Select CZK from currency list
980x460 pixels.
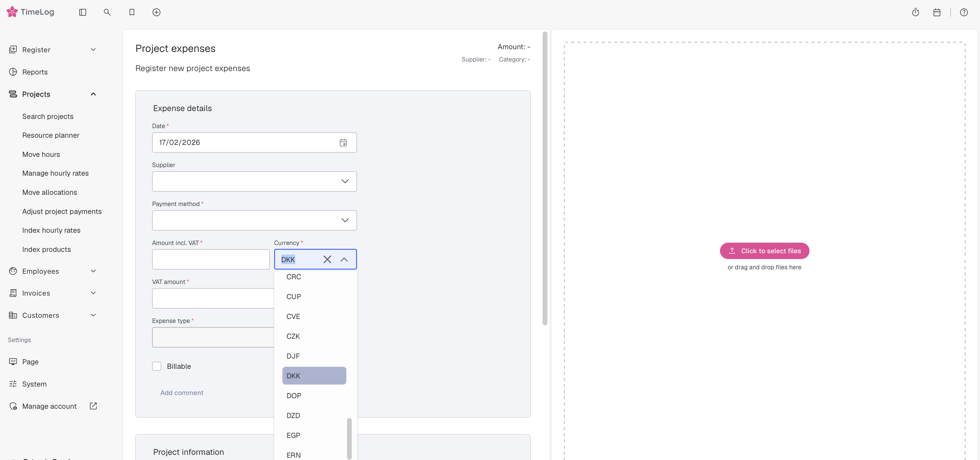pyautogui.click(x=293, y=336)
